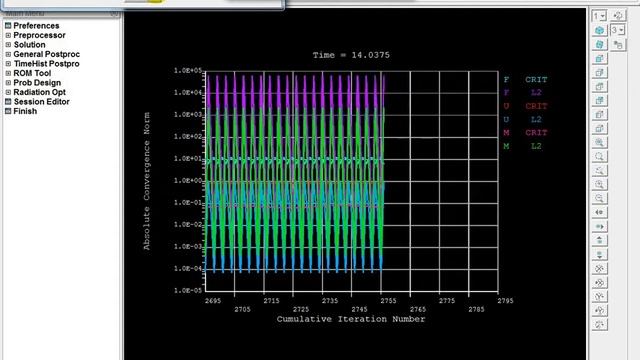Select ROM Tool label
Image resolution: width=640 pixels, height=360 pixels.
tap(32, 73)
